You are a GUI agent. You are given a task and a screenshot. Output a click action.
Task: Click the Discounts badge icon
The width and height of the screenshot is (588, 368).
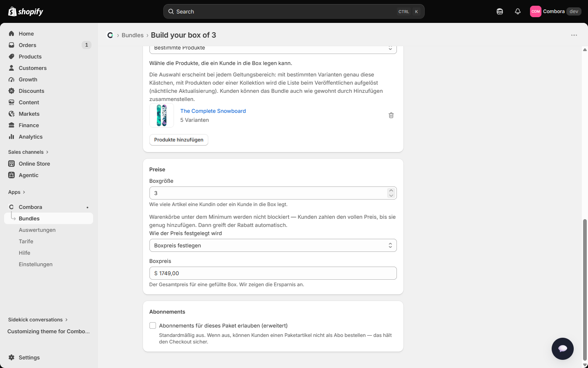pos(11,91)
